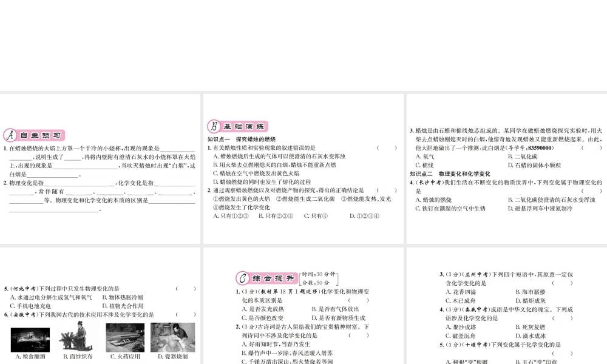Click option 'D. 蜡炬成灰'
This screenshot has height=364, width=607.
(x=531, y=300)
